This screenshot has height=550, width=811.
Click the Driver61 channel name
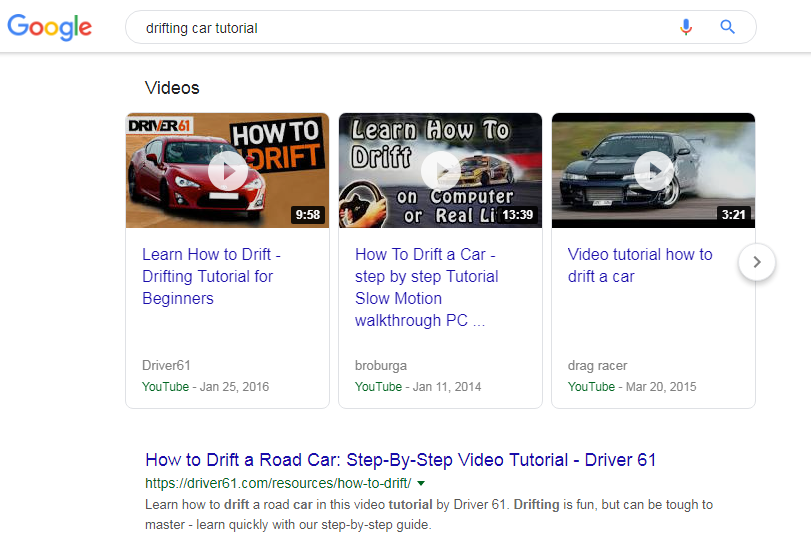tap(166, 365)
